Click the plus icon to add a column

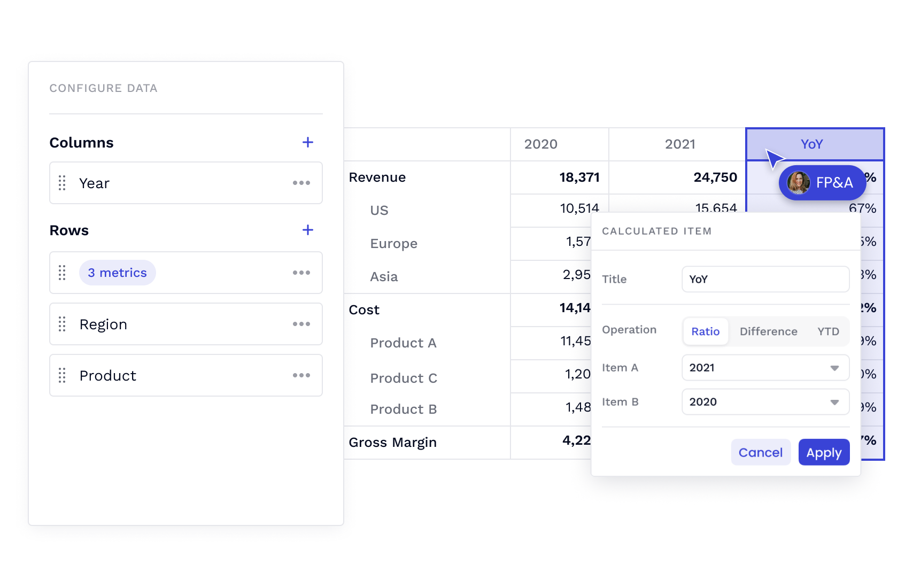click(x=307, y=142)
